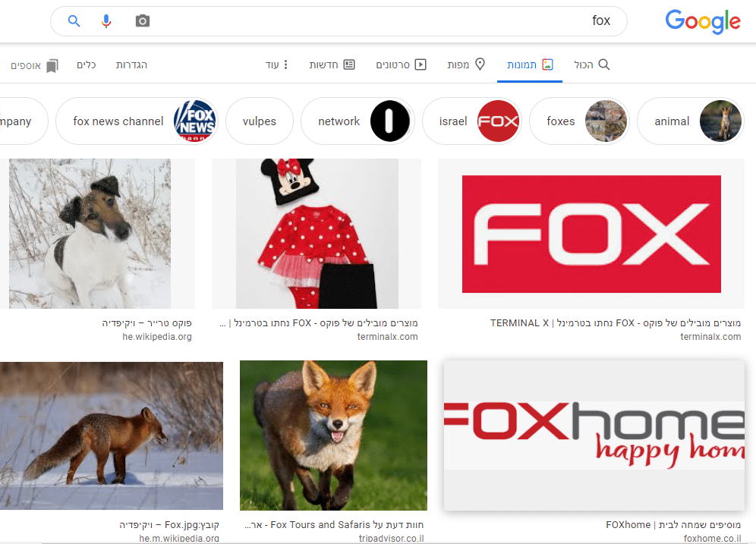This screenshot has height=544, width=756.
Task: Click the Google logo
Action: point(702,21)
